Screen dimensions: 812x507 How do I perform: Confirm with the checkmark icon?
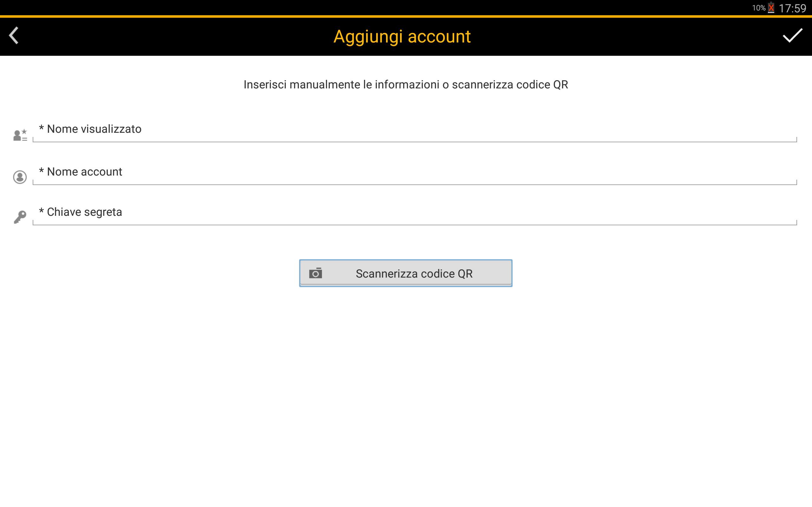coord(792,36)
